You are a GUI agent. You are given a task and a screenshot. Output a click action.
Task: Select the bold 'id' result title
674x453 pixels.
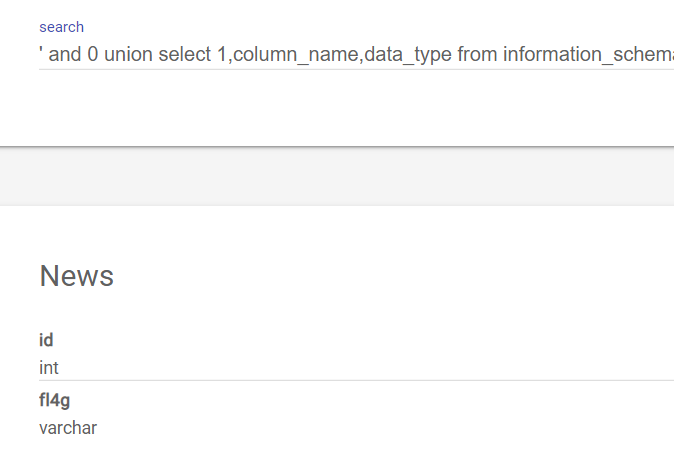tap(46, 340)
